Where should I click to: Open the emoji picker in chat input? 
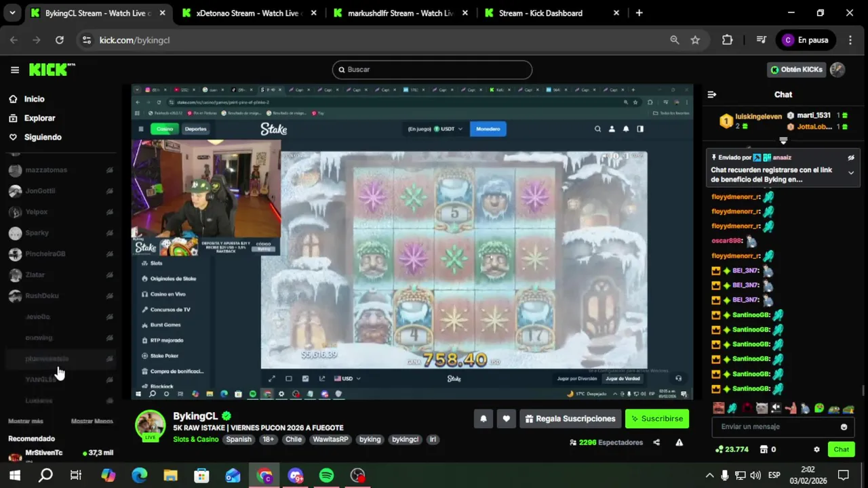(x=844, y=427)
